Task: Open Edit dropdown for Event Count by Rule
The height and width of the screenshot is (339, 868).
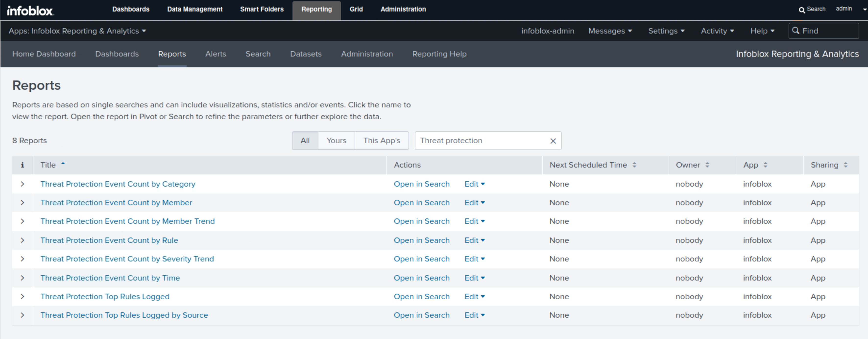Action: pos(474,240)
